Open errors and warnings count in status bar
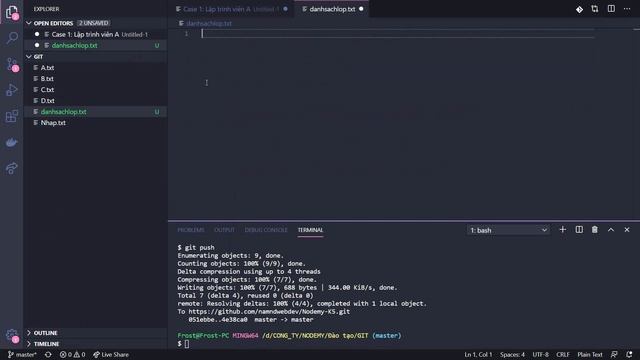640x360 pixels. click(x=72, y=355)
